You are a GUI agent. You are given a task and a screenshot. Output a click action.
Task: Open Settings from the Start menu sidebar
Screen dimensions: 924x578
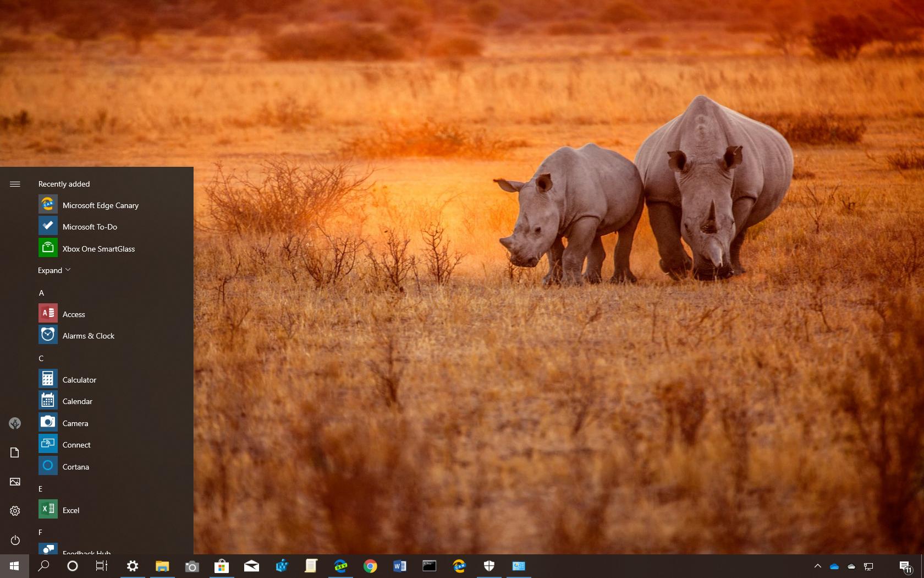(15, 511)
